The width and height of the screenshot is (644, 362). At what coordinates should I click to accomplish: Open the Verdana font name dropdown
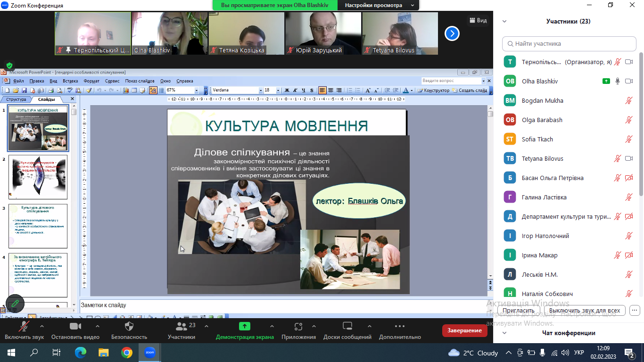click(x=260, y=90)
